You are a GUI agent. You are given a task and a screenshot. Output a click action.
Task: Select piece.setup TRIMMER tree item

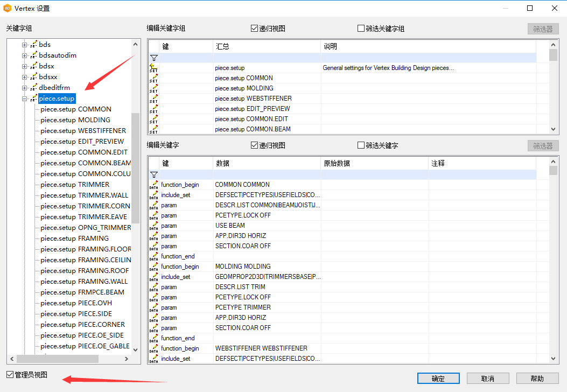pyautogui.click(x=75, y=185)
